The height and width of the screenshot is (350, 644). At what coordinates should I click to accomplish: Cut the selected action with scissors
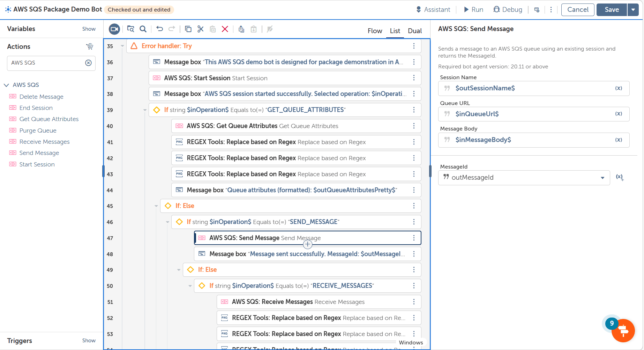click(x=201, y=29)
